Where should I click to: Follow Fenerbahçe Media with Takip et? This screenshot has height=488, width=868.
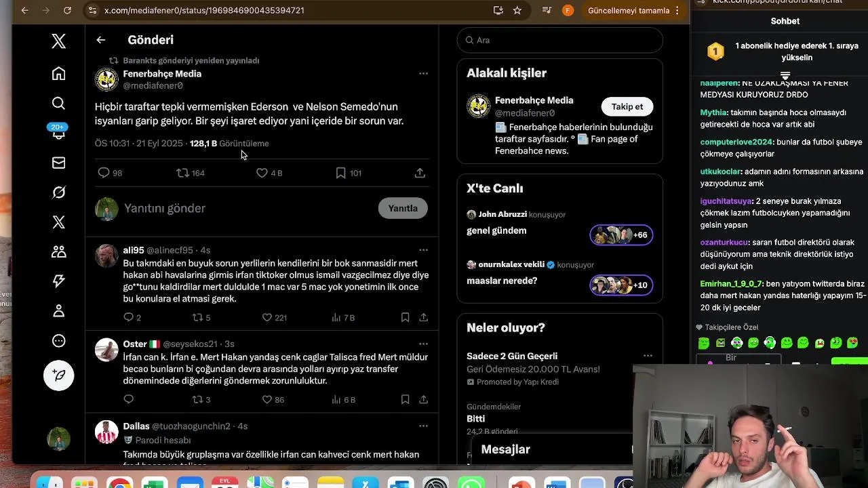[627, 106]
